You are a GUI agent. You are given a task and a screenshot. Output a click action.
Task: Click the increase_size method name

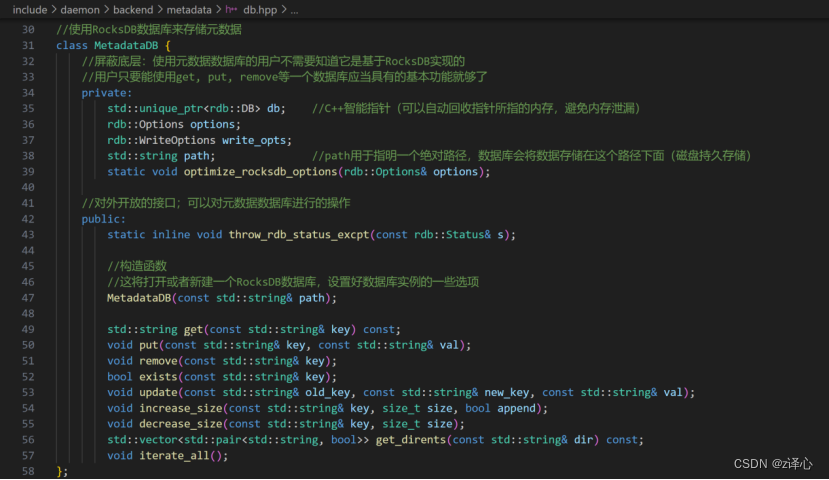pyautogui.click(x=182, y=408)
